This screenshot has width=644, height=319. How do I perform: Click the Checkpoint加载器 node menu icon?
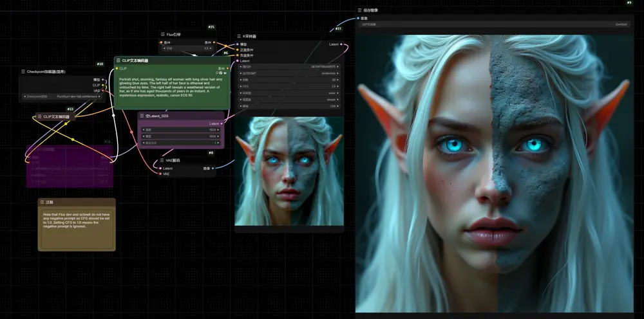[23, 72]
